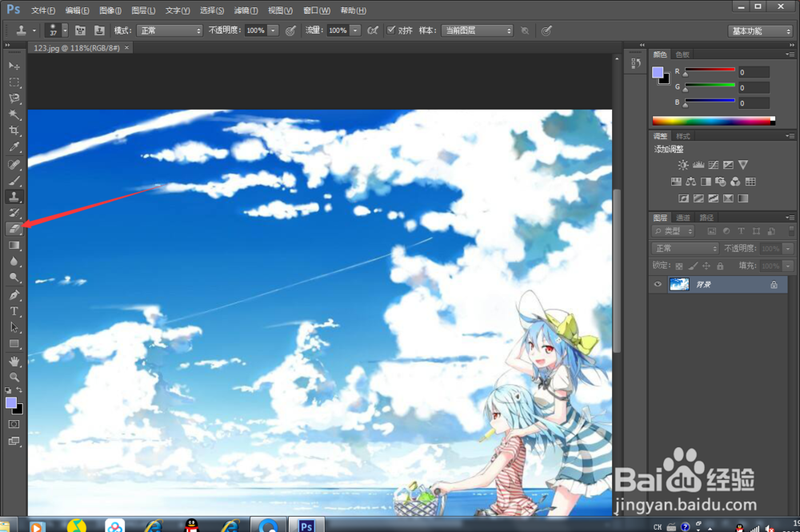Open the History panel icon

[636, 63]
